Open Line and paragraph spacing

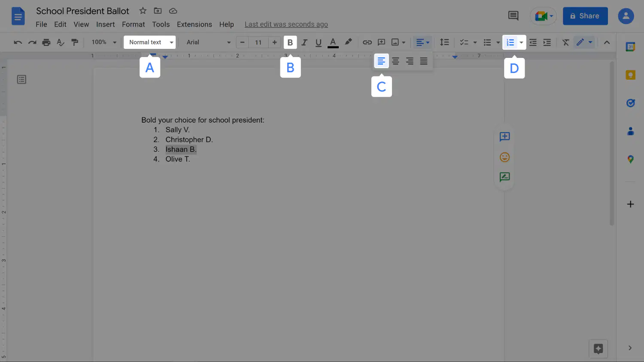click(444, 42)
